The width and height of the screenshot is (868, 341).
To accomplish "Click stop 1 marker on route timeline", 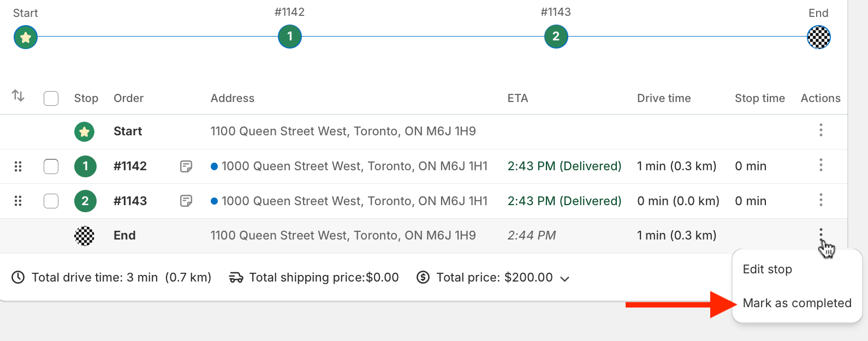I will (290, 37).
